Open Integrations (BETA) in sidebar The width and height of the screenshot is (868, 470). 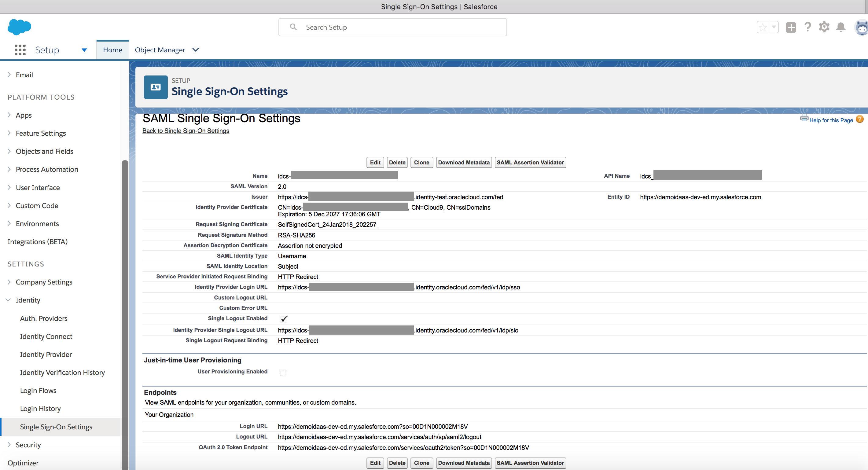pos(37,241)
